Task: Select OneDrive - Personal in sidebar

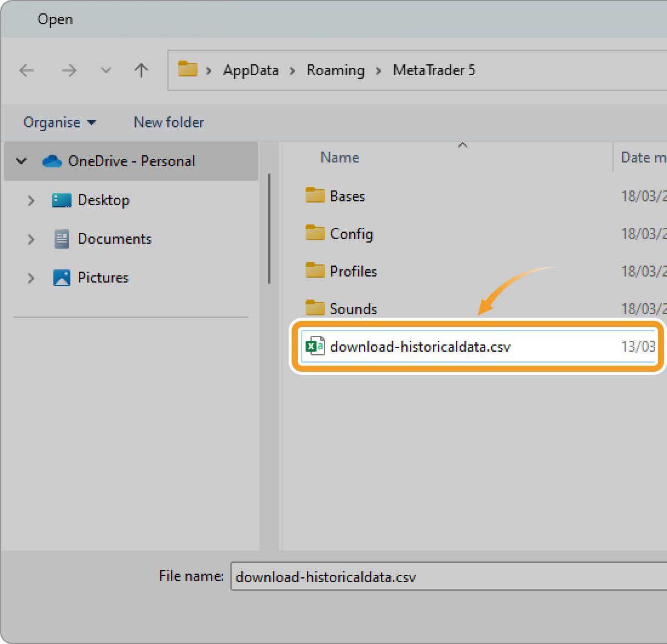Action: pos(131,161)
